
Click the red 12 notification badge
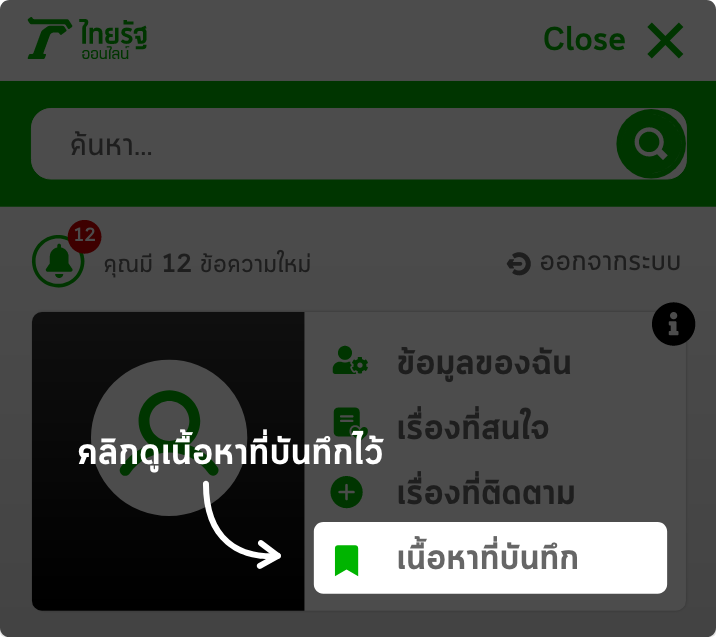pos(84,236)
